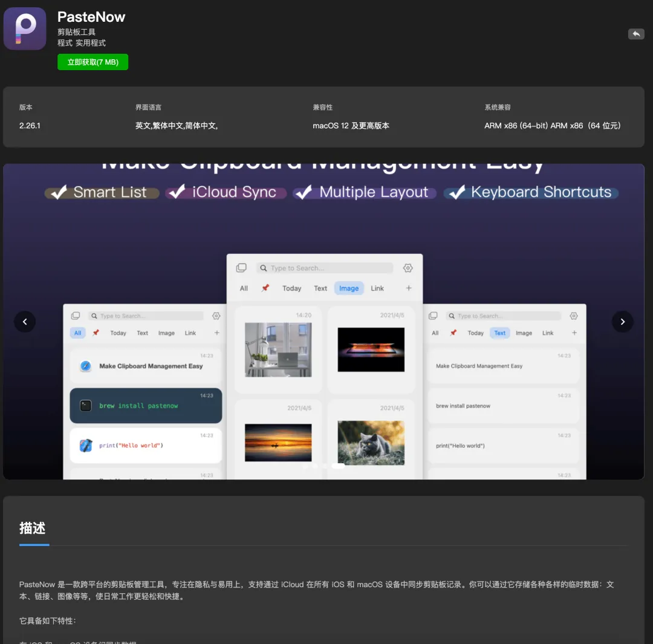Click the 剪贴板工具 subtitle under the app name
Screen dimensions: 653x644
(76, 32)
